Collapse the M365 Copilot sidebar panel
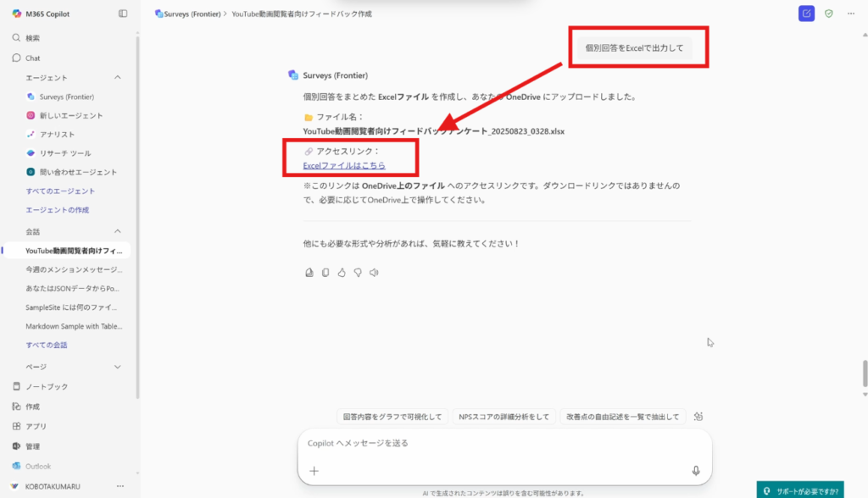 pos(123,14)
